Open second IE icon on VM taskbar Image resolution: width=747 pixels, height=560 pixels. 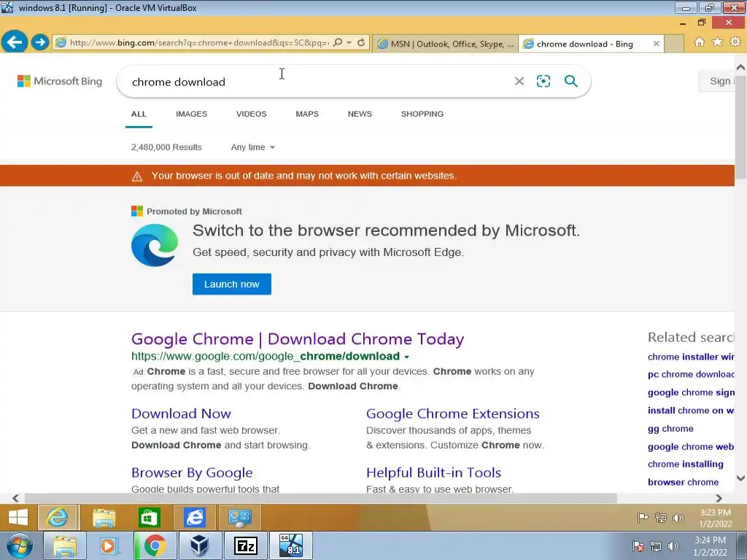pos(194,517)
